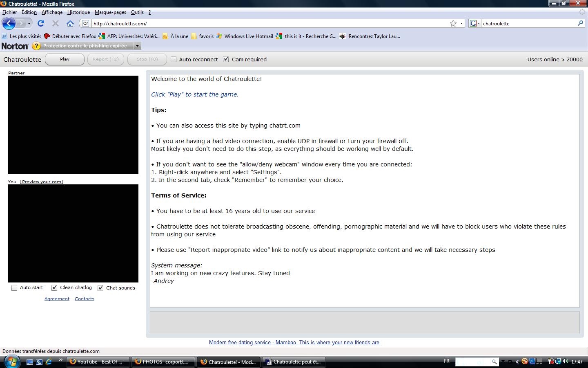Open the Mamboo dating service ad link

(294, 343)
